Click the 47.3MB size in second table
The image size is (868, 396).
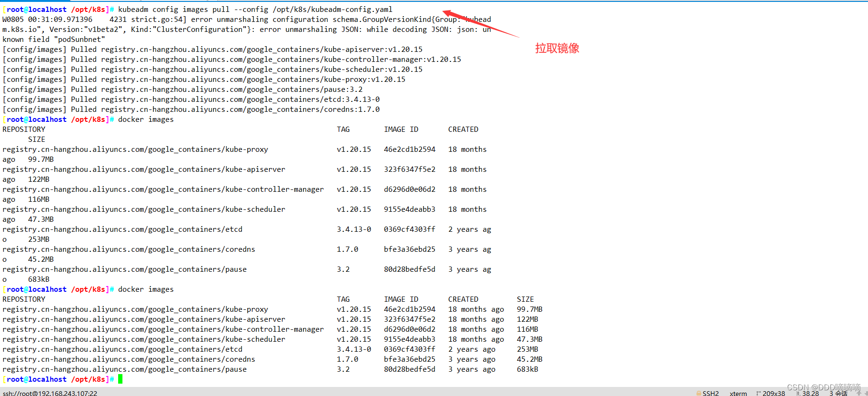[530, 339]
